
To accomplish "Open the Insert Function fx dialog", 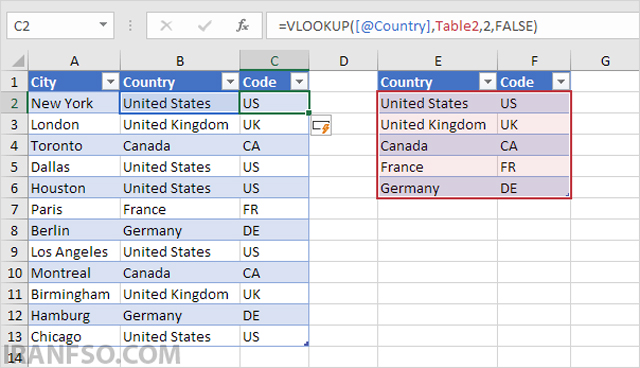I will point(242,26).
